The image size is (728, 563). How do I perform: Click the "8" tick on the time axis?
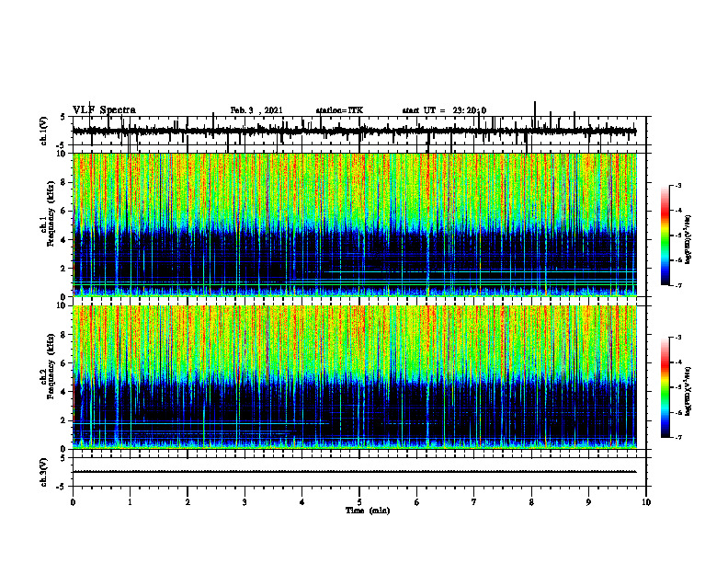tap(531, 502)
